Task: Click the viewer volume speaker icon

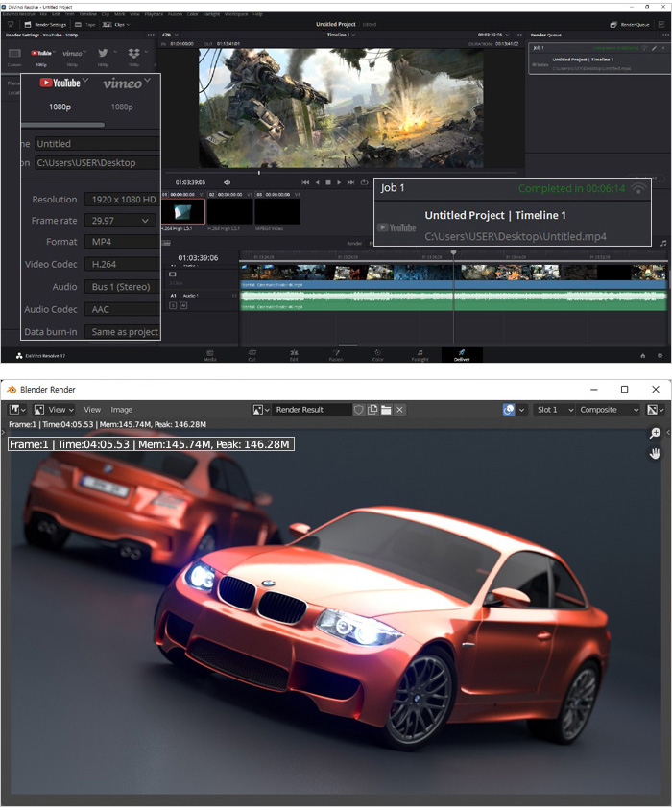Action: click(x=227, y=182)
